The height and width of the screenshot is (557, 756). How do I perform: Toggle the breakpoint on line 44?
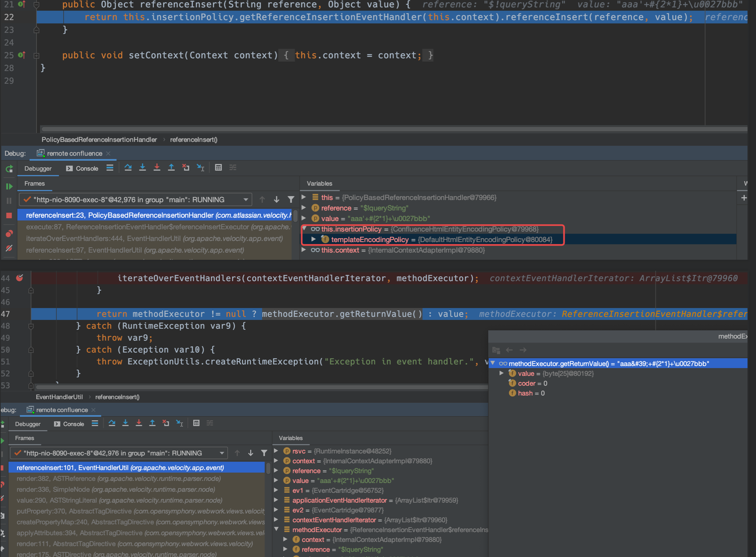tap(20, 278)
